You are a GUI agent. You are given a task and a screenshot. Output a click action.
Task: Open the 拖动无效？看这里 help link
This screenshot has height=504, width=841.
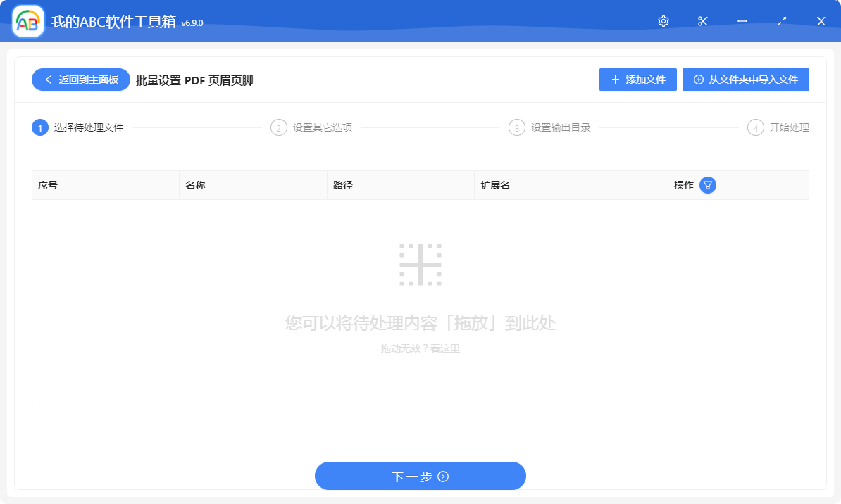tap(420, 348)
